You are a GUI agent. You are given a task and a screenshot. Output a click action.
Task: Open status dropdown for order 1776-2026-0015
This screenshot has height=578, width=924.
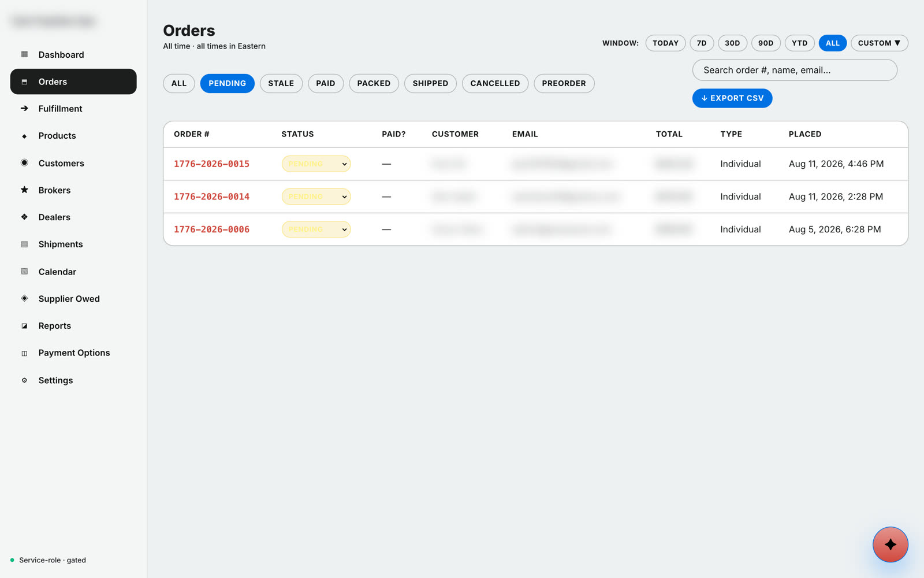[316, 164]
